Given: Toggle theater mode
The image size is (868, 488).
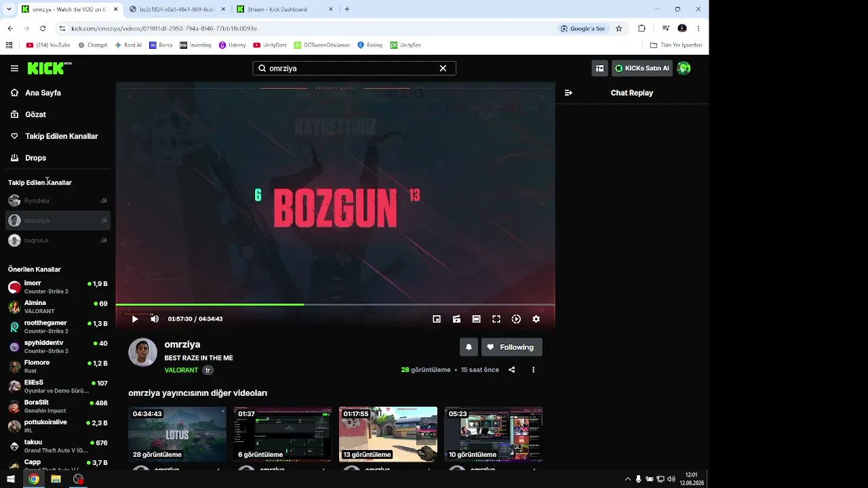Looking at the screenshot, I should pyautogui.click(x=477, y=319).
